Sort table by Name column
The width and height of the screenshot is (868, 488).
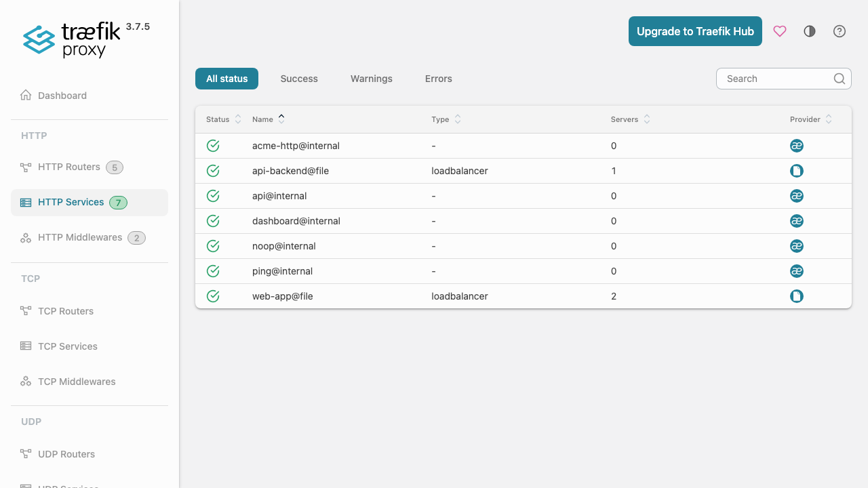(269, 119)
